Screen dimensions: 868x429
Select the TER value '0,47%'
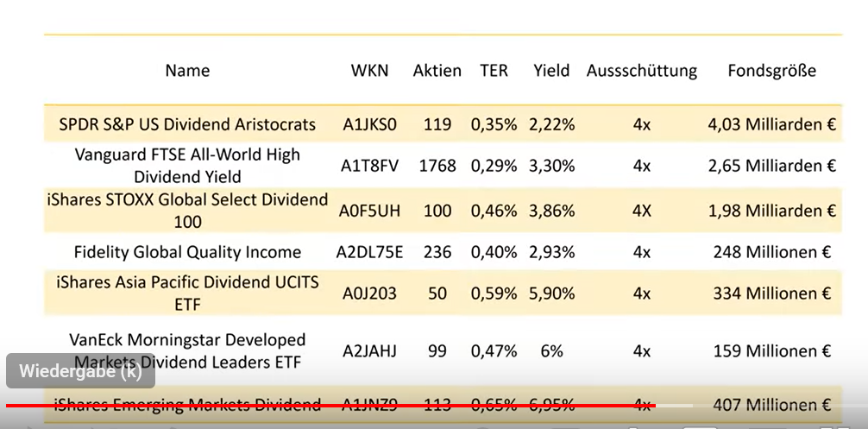coord(494,351)
